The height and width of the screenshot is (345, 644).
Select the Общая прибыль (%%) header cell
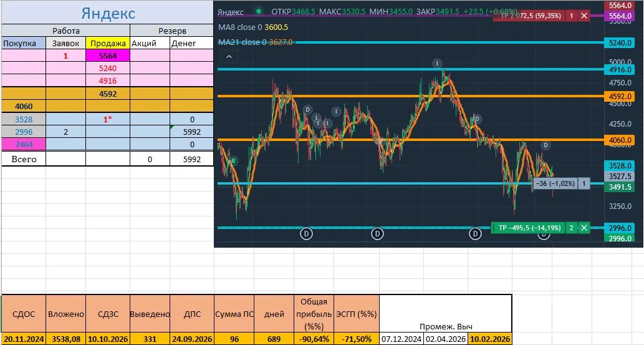click(314, 314)
